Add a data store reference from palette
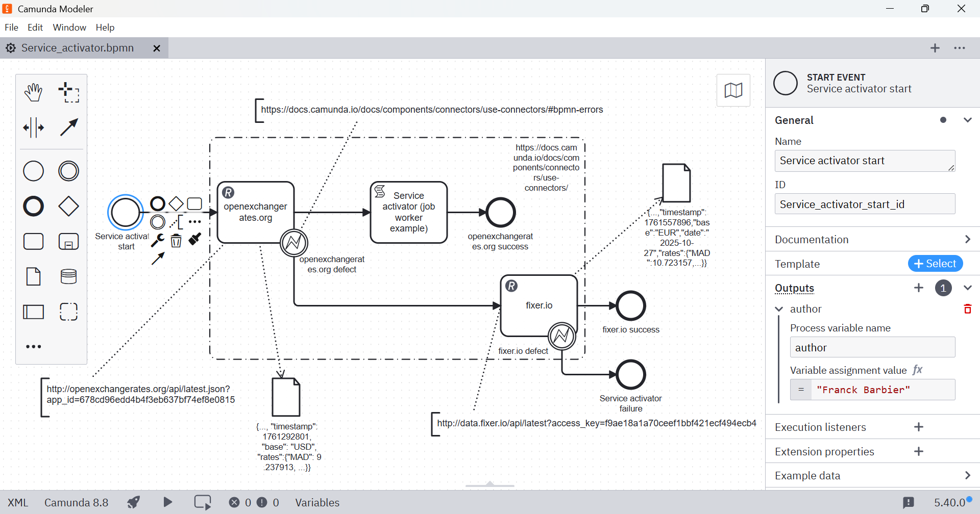The height and width of the screenshot is (514, 980). tap(69, 276)
